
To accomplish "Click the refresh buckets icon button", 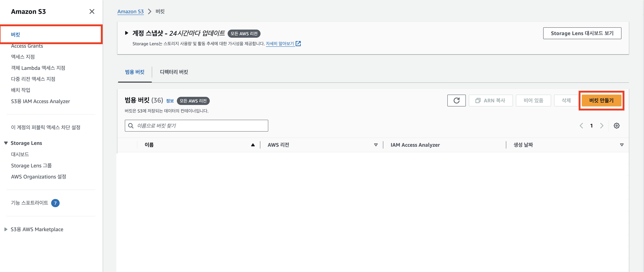I will click(x=456, y=100).
